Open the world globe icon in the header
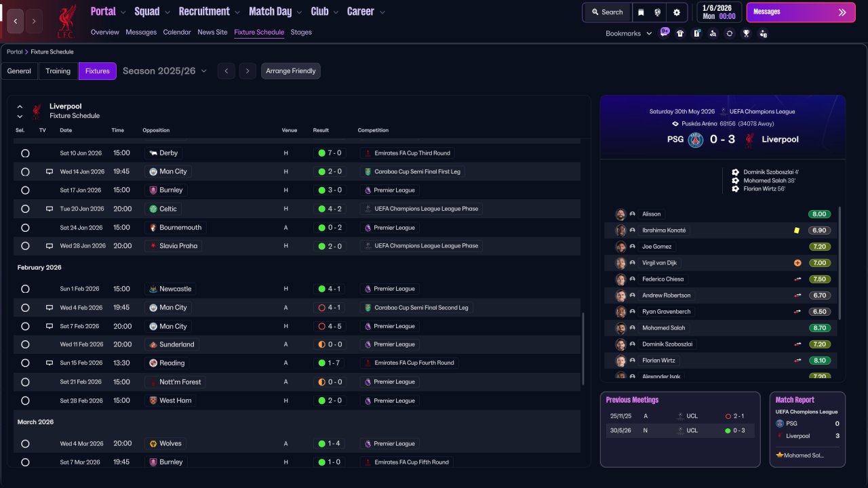This screenshot has height=488, width=868. pyautogui.click(x=658, y=12)
